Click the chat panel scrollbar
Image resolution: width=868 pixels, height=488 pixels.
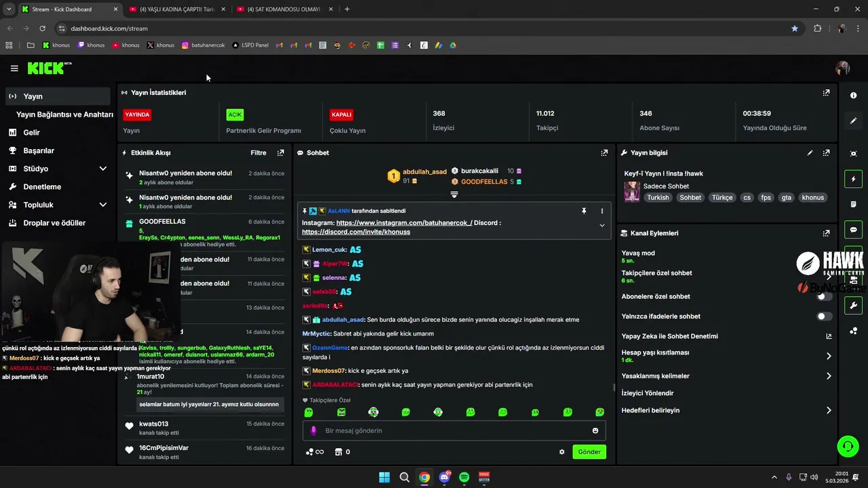[x=614, y=388]
